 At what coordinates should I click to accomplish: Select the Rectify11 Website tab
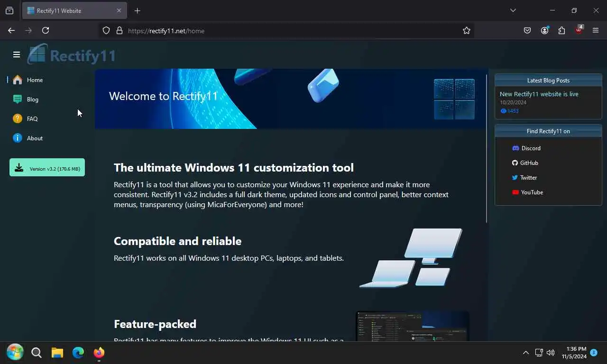(74, 10)
